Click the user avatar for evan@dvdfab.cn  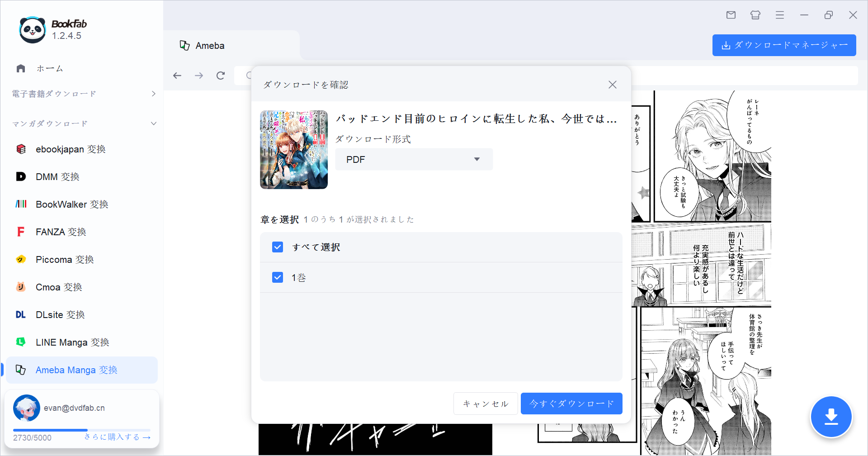click(x=27, y=408)
